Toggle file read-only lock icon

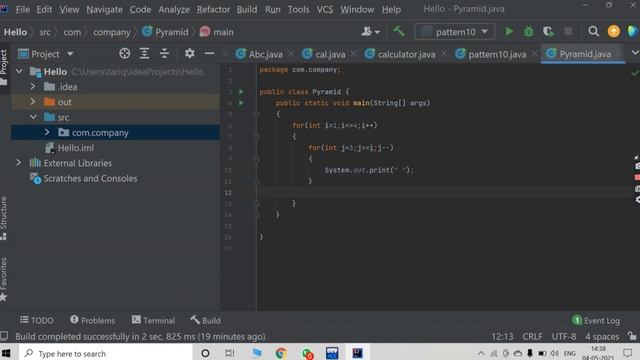(x=632, y=336)
